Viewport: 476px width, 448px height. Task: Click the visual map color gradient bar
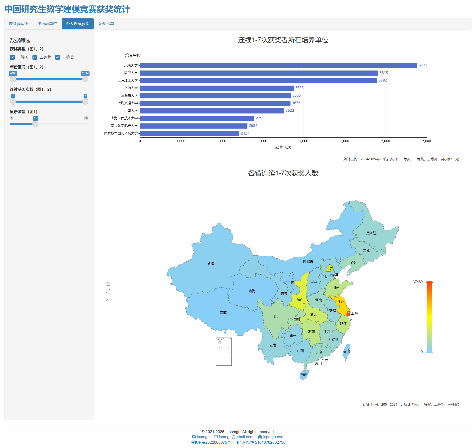[x=429, y=317]
